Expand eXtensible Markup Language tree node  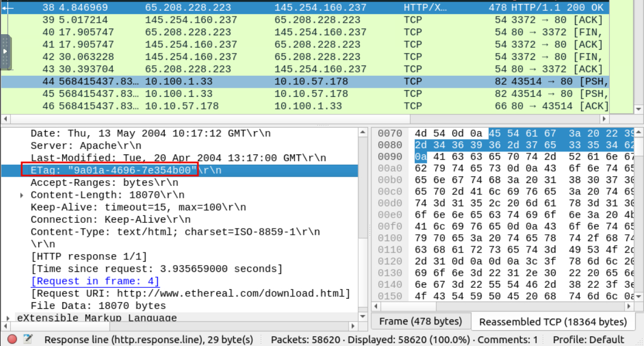[x=7, y=318]
